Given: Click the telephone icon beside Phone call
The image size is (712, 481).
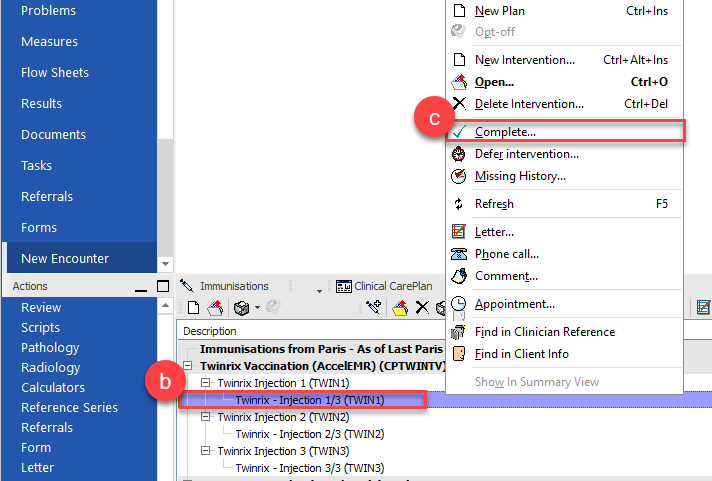Looking at the screenshot, I should tap(459, 254).
